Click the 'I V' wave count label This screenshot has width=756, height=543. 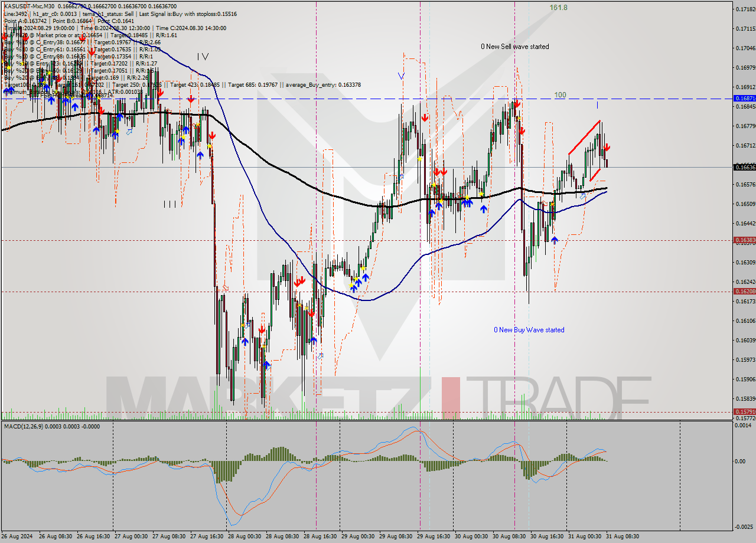pos(203,57)
